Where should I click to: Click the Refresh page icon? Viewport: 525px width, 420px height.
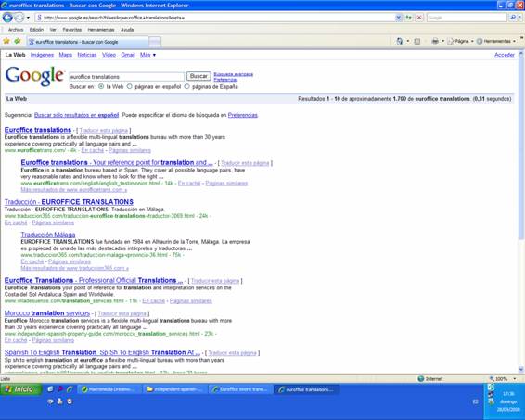[408, 18]
